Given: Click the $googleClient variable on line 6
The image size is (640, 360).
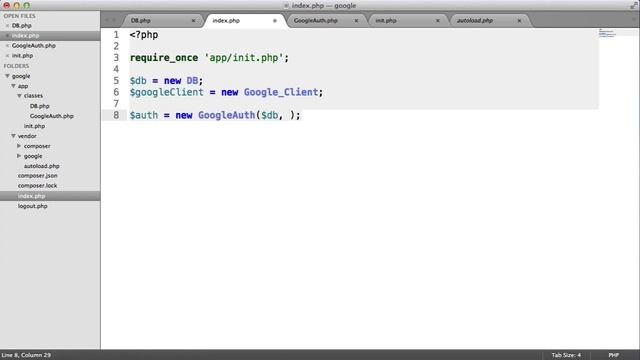Looking at the screenshot, I should [x=167, y=92].
